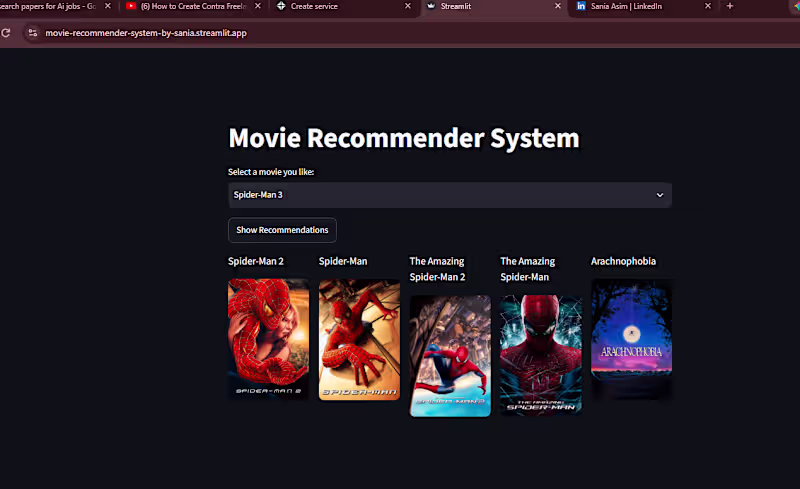Reload the page with the refresh icon

coord(6,33)
